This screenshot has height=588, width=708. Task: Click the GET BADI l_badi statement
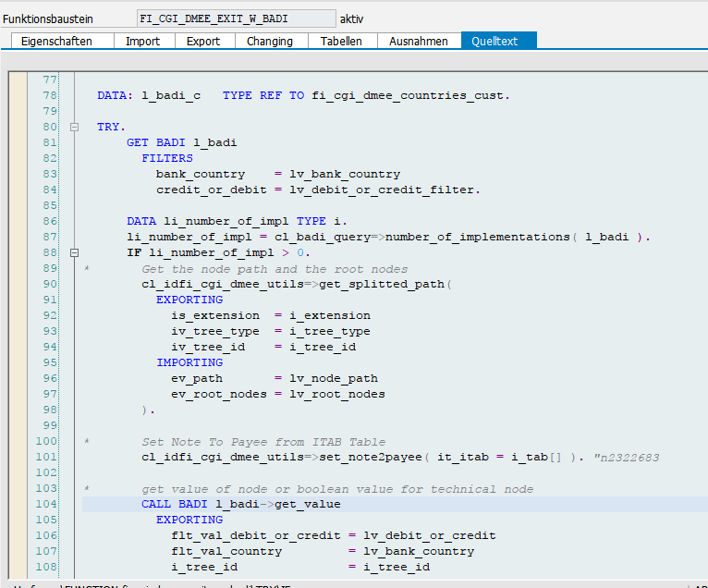[x=181, y=142]
